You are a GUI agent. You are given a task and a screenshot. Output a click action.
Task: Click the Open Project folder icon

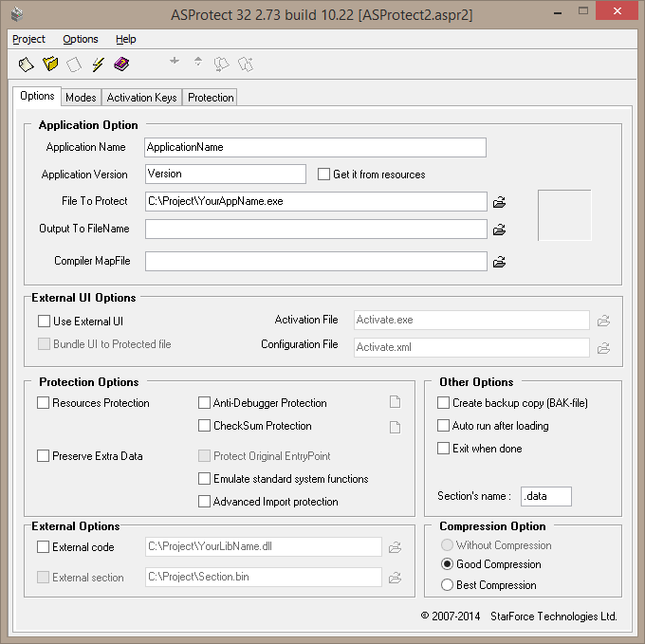(x=50, y=64)
